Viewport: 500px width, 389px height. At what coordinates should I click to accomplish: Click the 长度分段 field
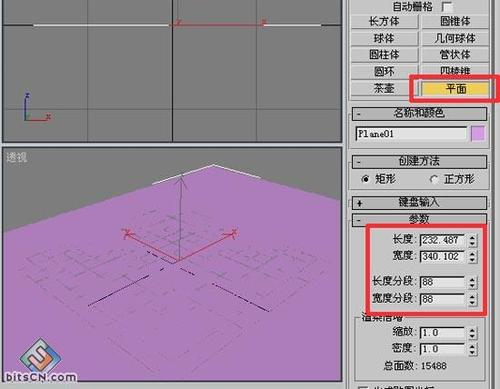[x=442, y=282]
